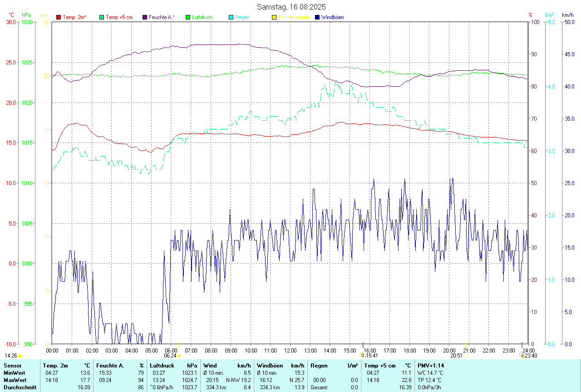Click the cyan Regen legend square

click(x=231, y=17)
